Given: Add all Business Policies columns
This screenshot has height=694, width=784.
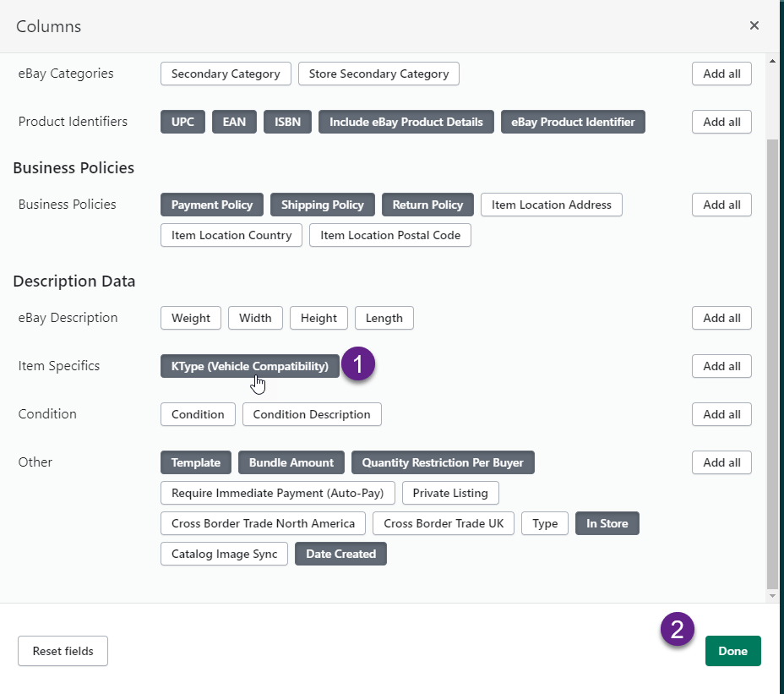Looking at the screenshot, I should (721, 205).
